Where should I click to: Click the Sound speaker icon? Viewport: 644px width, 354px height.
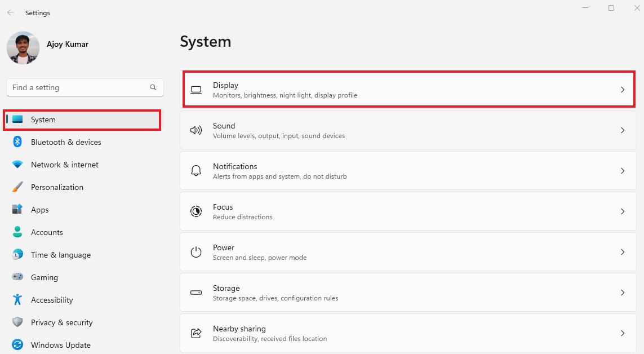coord(196,130)
